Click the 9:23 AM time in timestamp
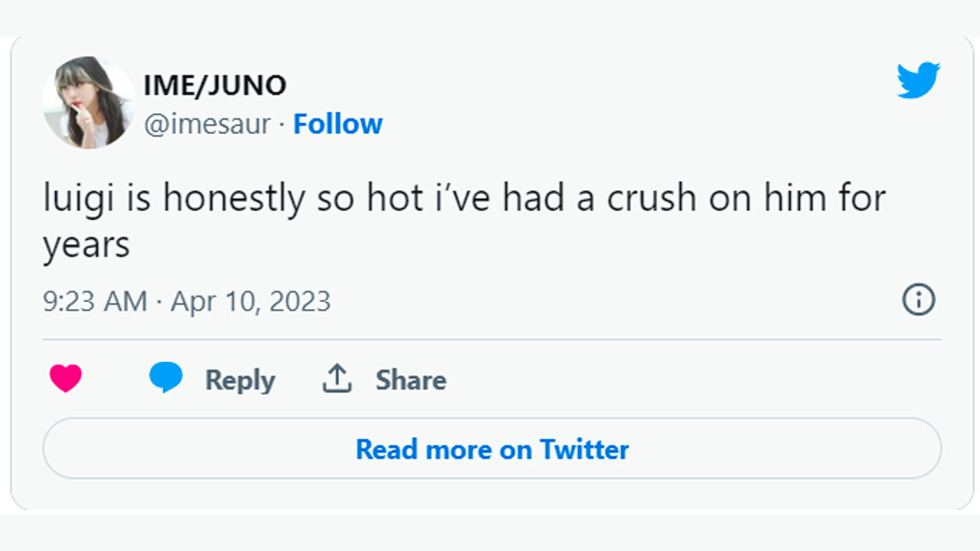 95,302
